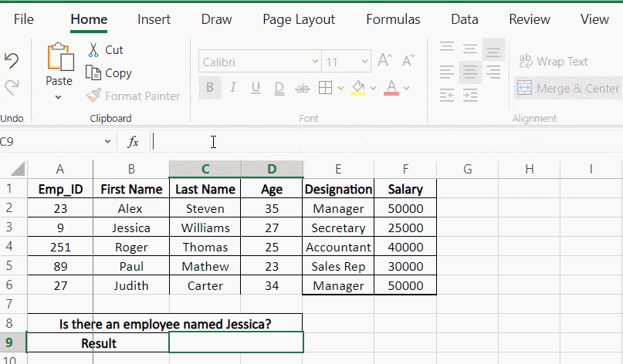Open the Page Layout tab

(x=299, y=19)
